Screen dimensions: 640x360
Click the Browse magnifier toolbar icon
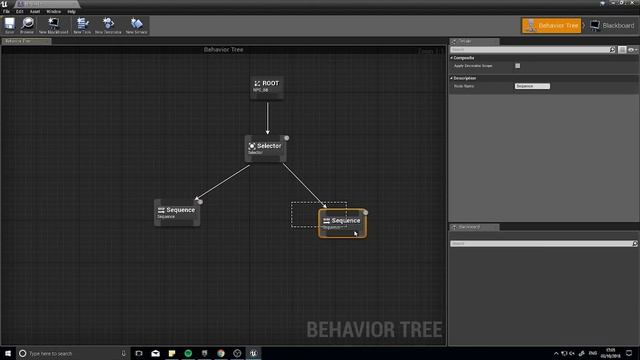(x=27, y=25)
